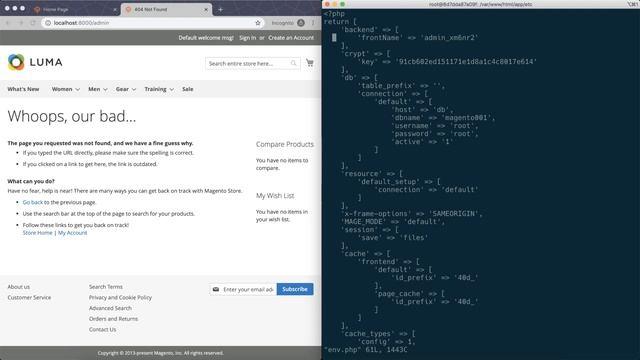Reload the page in browser
Screen dimensions: 640x360
[33, 23]
